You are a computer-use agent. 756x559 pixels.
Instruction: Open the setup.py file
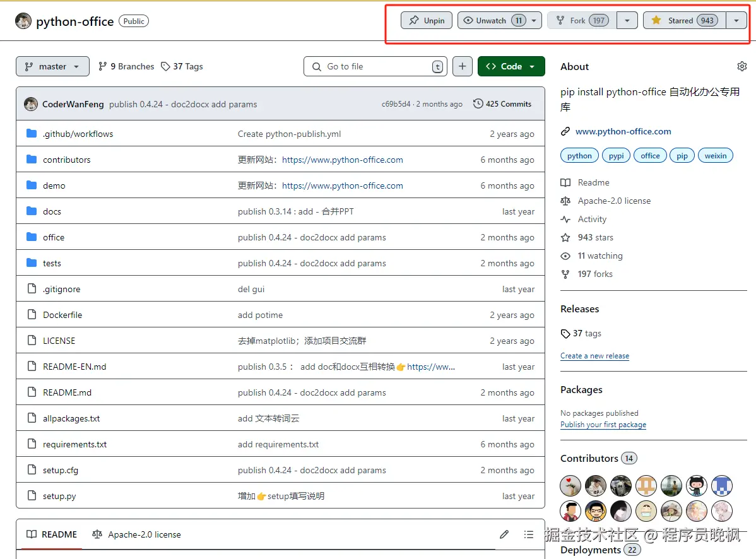pos(59,496)
